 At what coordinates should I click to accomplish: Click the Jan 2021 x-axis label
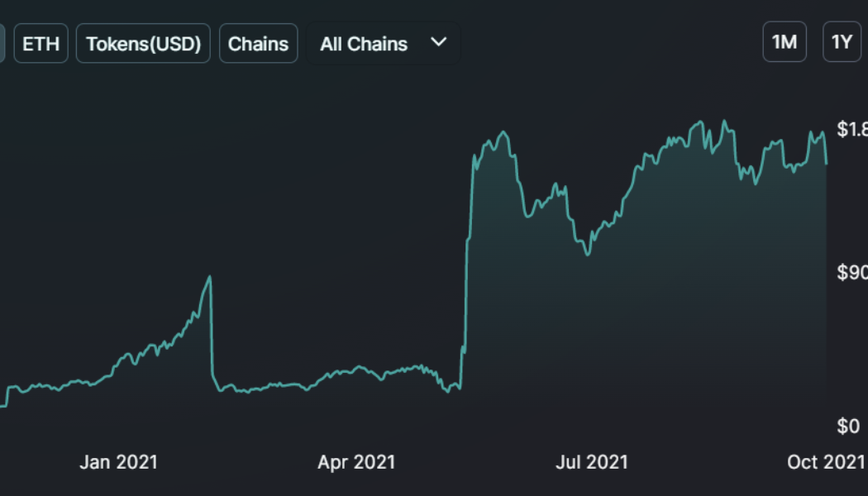(x=118, y=461)
